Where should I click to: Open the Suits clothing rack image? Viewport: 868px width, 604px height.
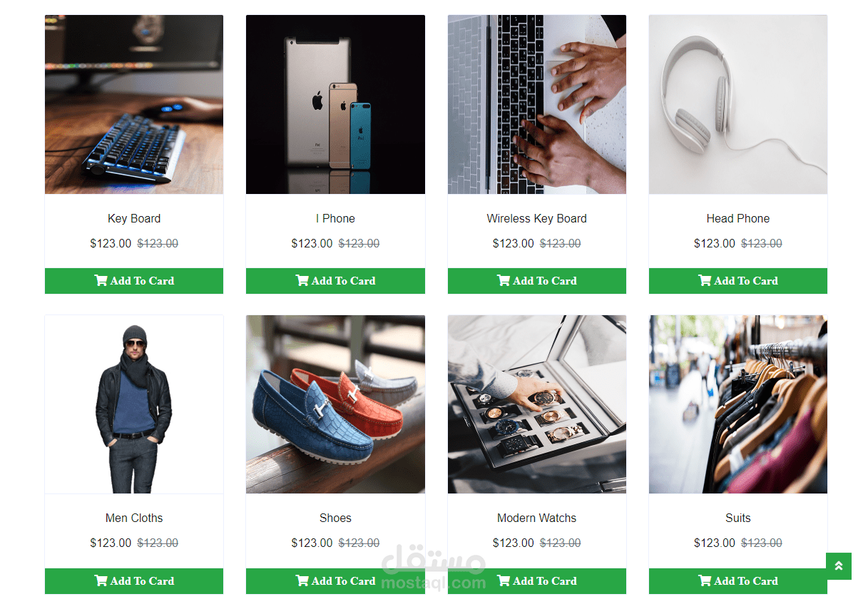738,404
